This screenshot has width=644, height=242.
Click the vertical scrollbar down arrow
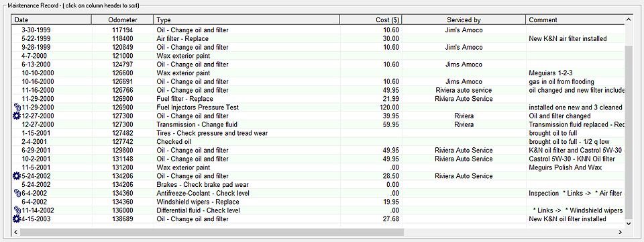pyautogui.click(x=629, y=223)
